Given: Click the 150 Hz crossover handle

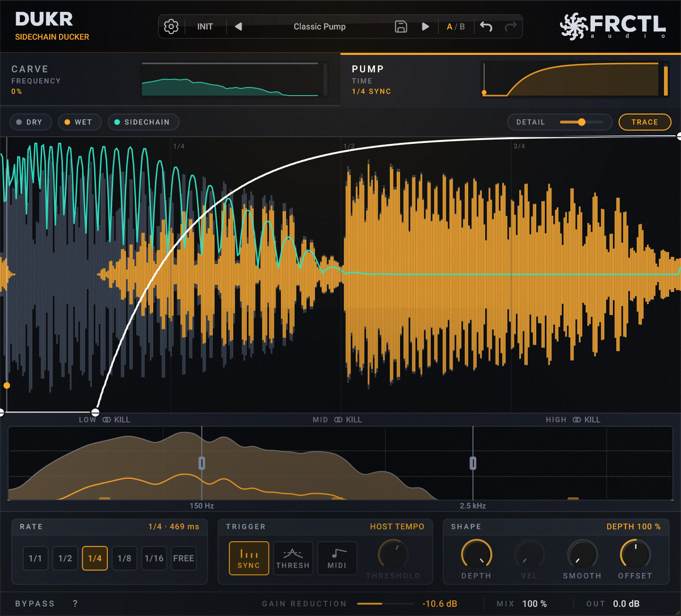Looking at the screenshot, I should pos(202,463).
